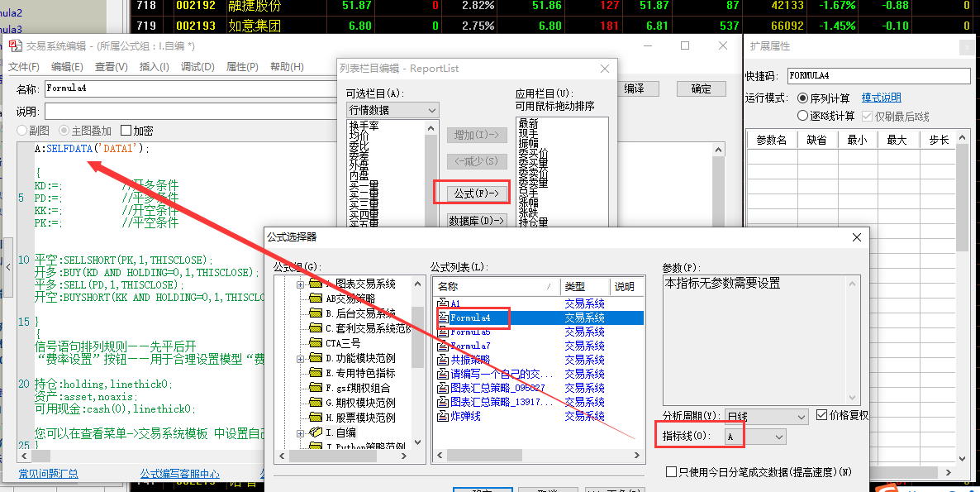Click the Formula4 formula icon

click(443, 318)
